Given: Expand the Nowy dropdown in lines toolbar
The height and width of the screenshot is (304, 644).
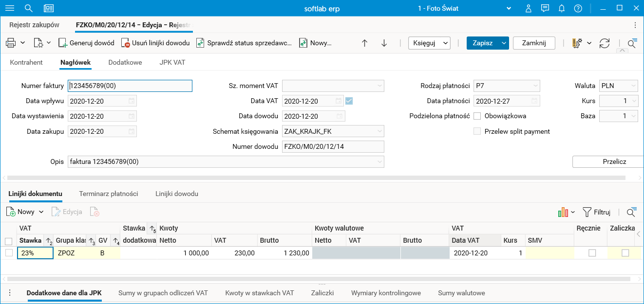Looking at the screenshot, I should point(41,212).
